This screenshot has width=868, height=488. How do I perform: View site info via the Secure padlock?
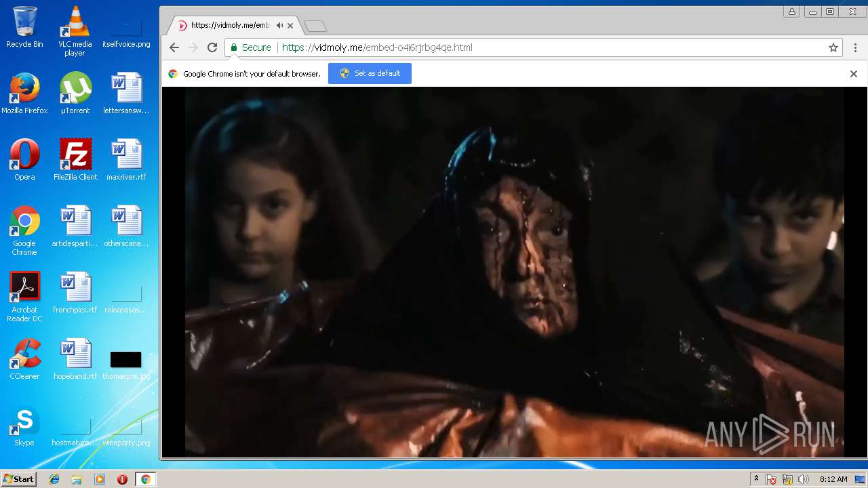250,47
